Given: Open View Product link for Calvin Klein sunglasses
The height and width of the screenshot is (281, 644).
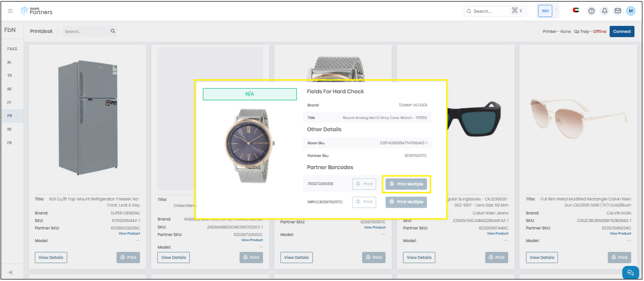Looking at the screenshot, I should coord(497,234).
